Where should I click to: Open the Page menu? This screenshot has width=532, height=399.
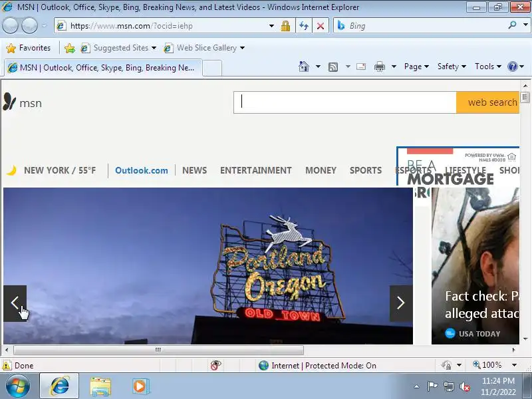click(x=416, y=66)
